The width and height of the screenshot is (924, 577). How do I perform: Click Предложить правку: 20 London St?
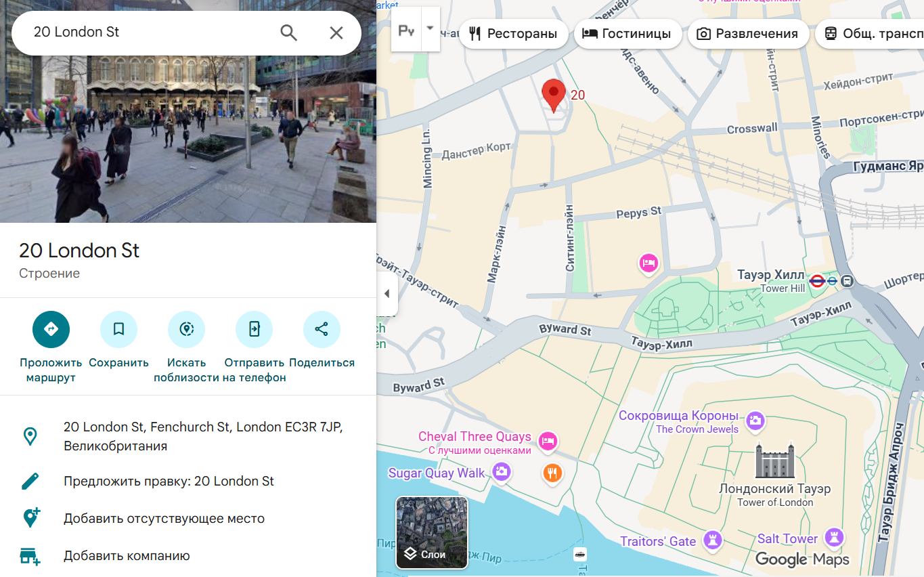tap(188, 482)
